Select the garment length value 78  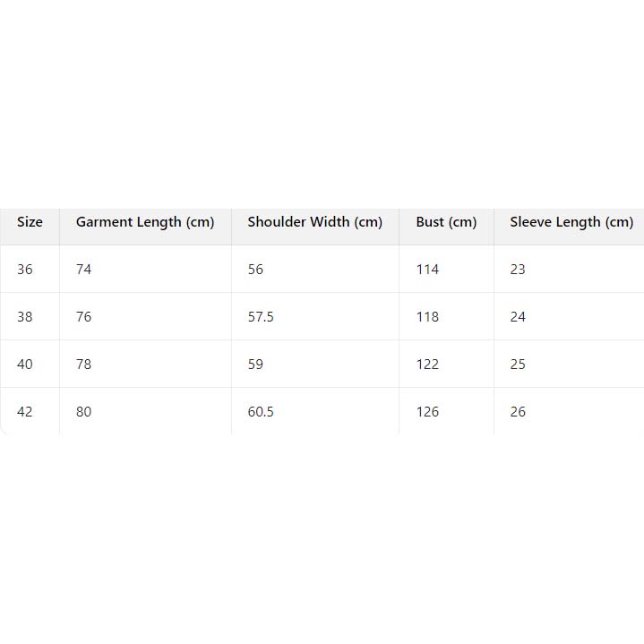pyautogui.click(x=83, y=365)
